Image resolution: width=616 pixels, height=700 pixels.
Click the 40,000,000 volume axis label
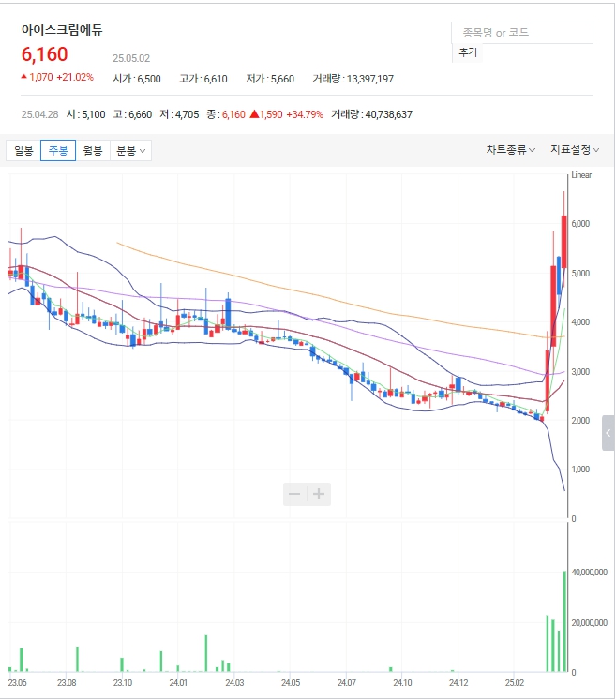pos(589,573)
